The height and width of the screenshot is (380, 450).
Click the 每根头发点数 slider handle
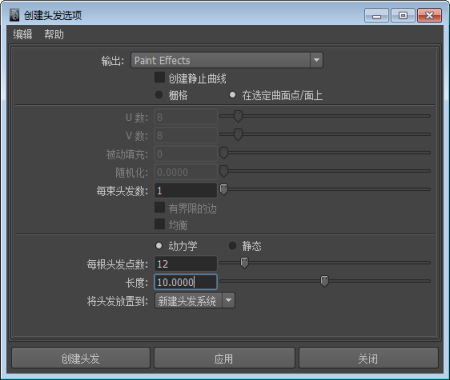click(x=245, y=263)
